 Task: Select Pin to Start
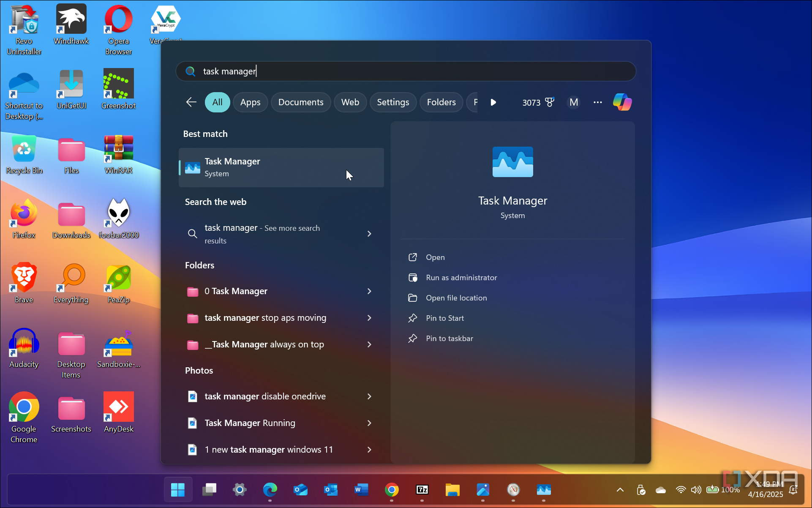[x=445, y=318]
